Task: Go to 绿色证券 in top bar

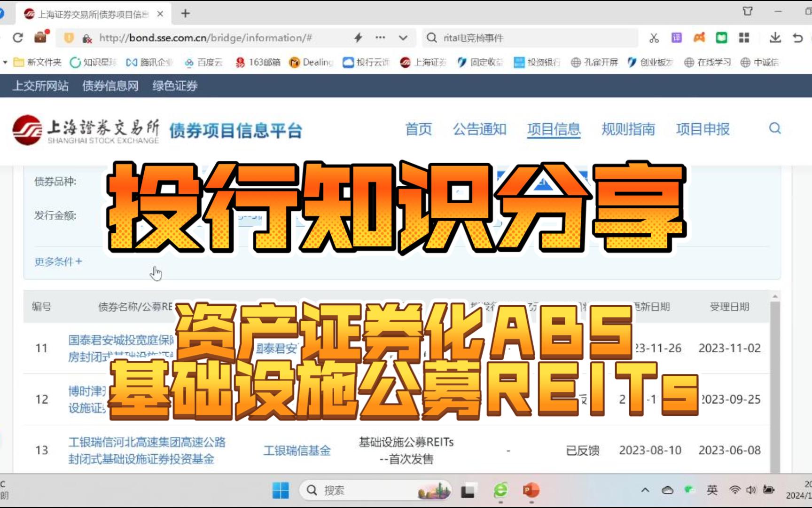Action: point(175,86)
